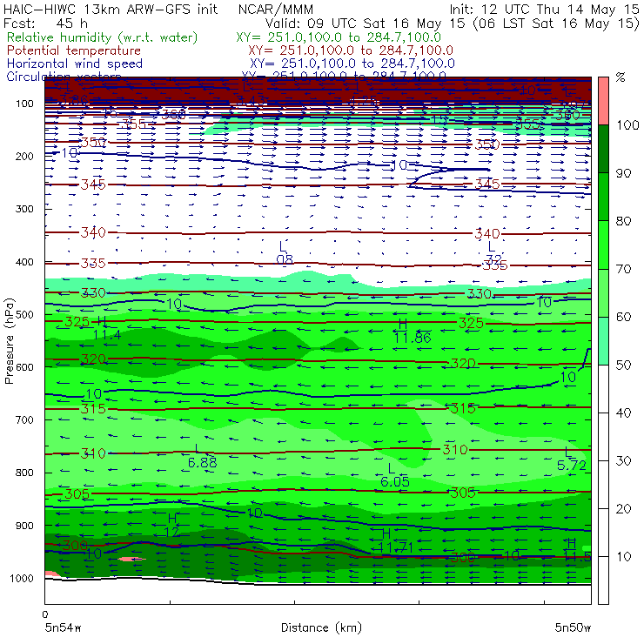This screenshot has width=644, height=644.
Task: Click the colorbar "30" tick label
Action: (x=624, y=461)
